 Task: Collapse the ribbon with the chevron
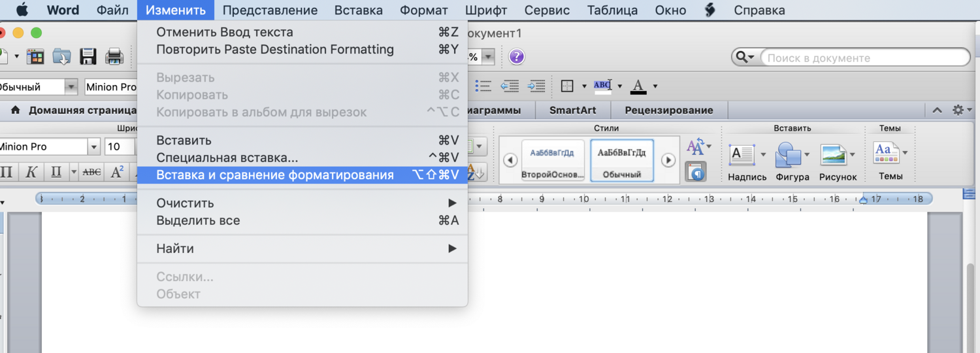(x=937, y=110)
